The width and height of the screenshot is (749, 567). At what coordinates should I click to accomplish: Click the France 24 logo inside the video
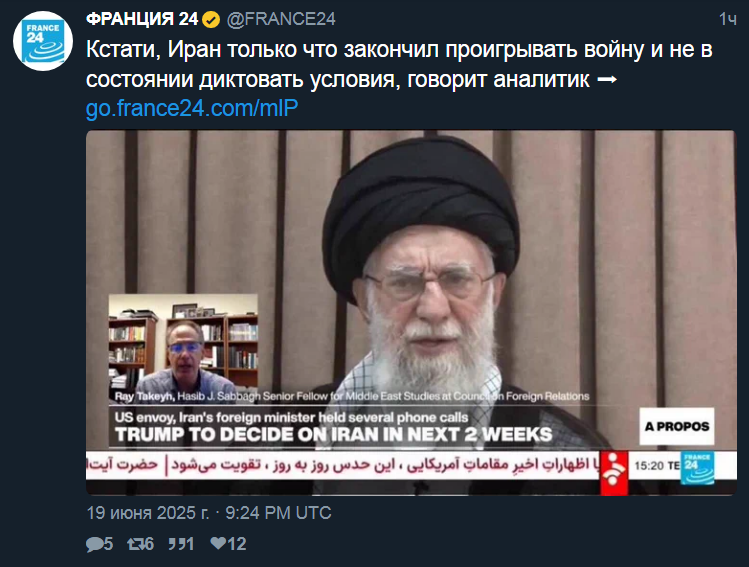697,468
